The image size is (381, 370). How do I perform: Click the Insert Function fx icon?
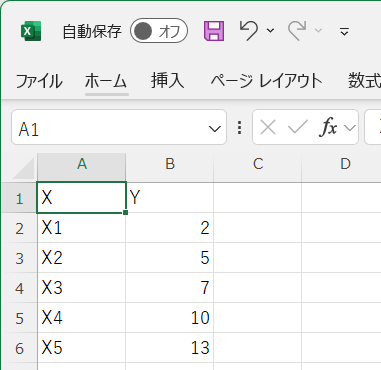[x=328, y=128]
